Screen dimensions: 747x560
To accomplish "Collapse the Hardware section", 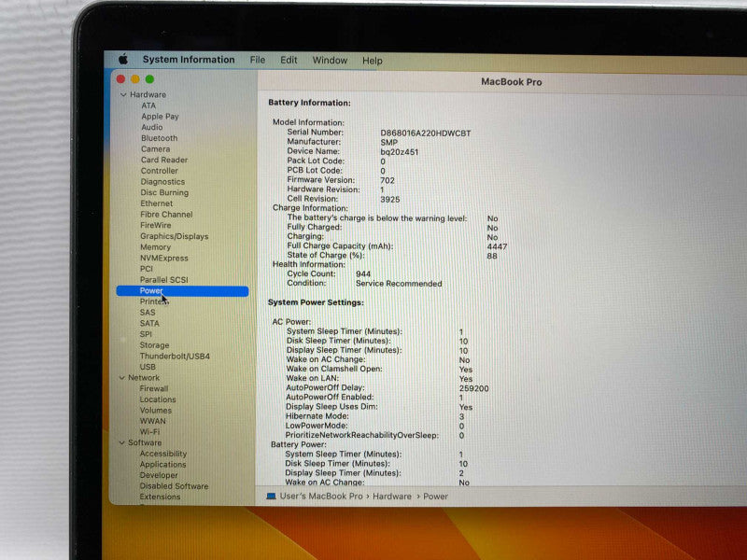I will (123, 95).
